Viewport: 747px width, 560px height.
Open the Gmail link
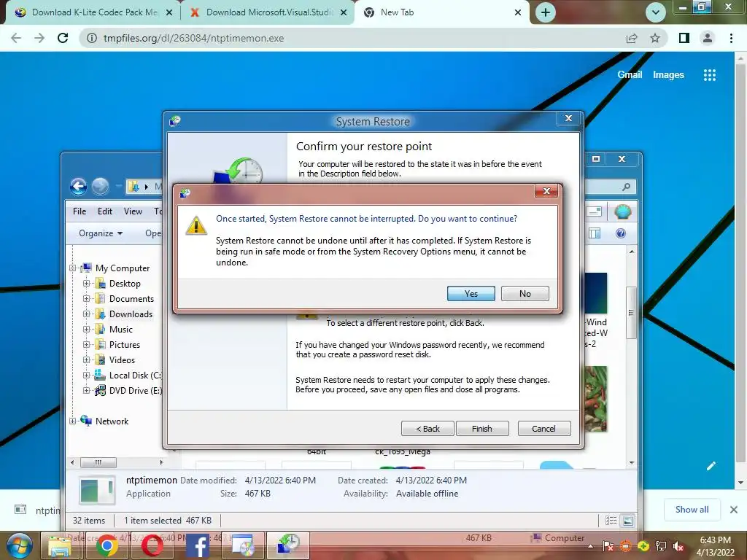point(630,75)
